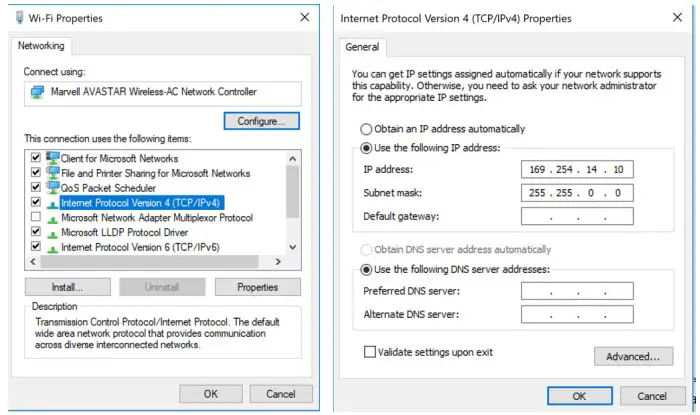Enable the Microsoft Network Adapter Multiplexor Protocol checkbox
This screenshot has width=700, height=415.
tap(36, 217)
